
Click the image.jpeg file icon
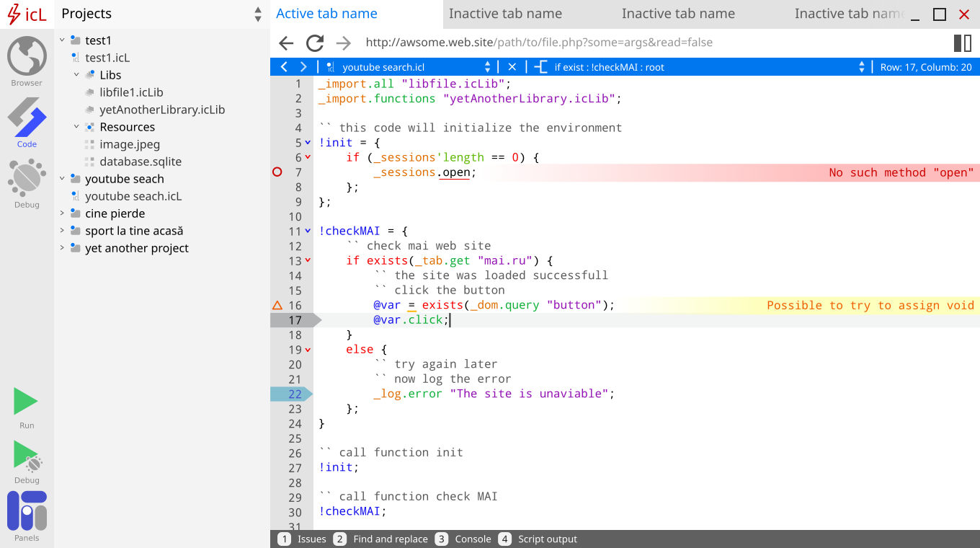point(89,144)
